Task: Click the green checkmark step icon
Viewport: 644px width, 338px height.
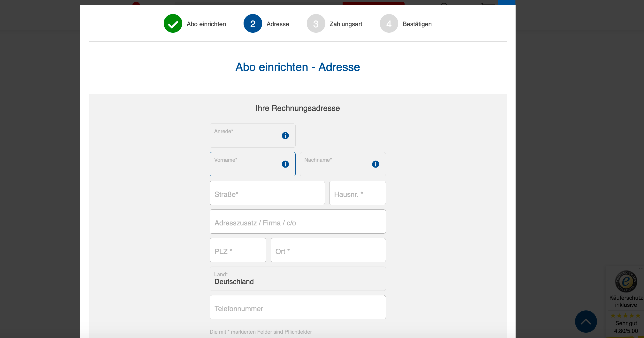Action: (x=173, y=23)
